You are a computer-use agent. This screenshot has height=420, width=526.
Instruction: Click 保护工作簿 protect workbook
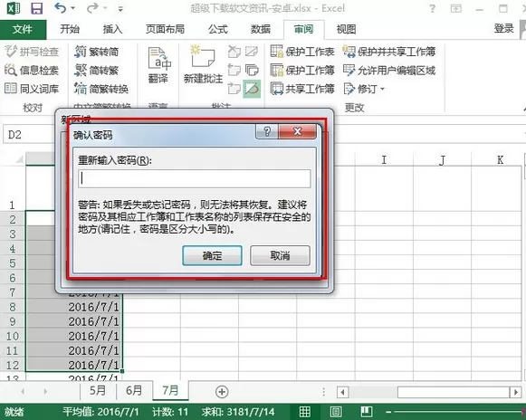coord(302,70)
